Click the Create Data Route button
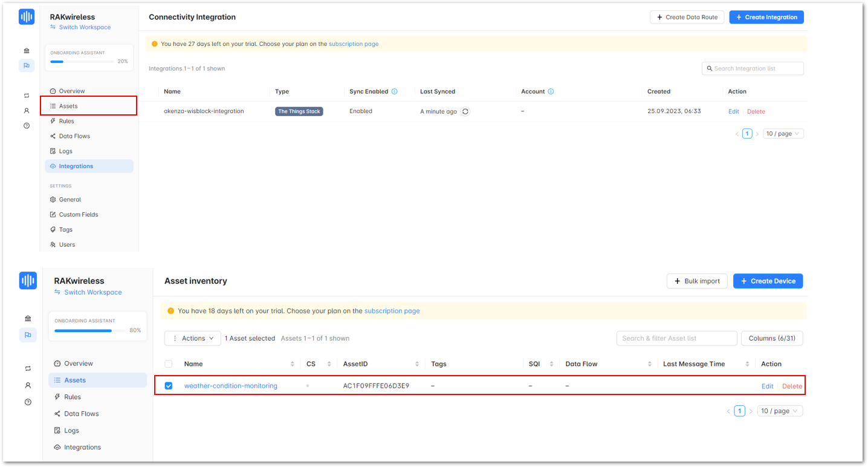Viewport: 868px width, 467px height. 687,17
